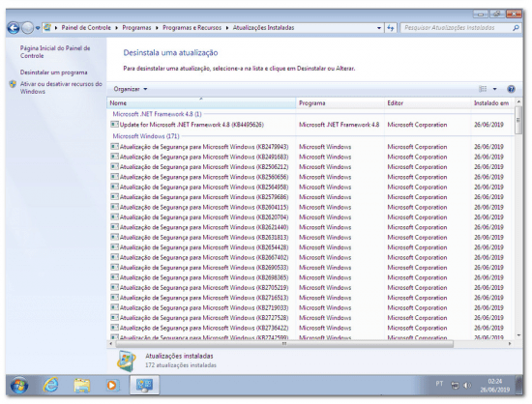Screen dimensions: 532x404
Task: Click the update icon beside KB2705219
Action: (x=115, y=287)
